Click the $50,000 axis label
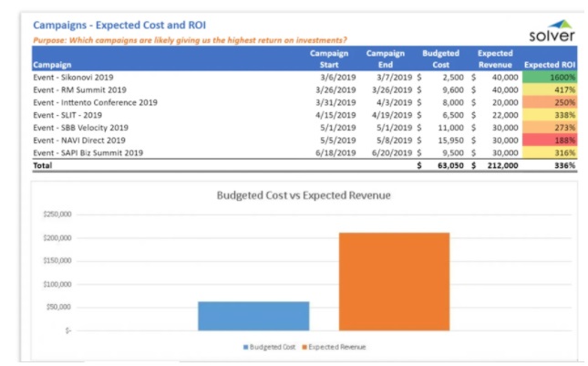 [58, 307]
